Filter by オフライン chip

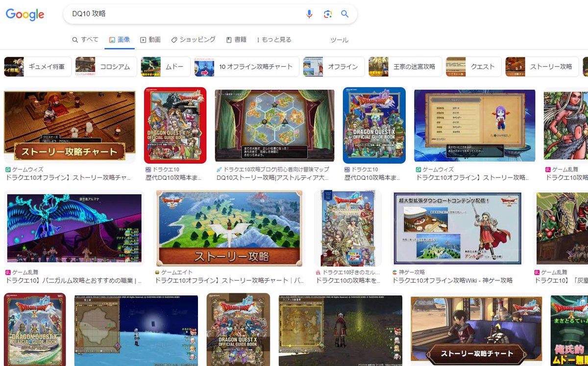pyautogui.click(x=334, y=67)
